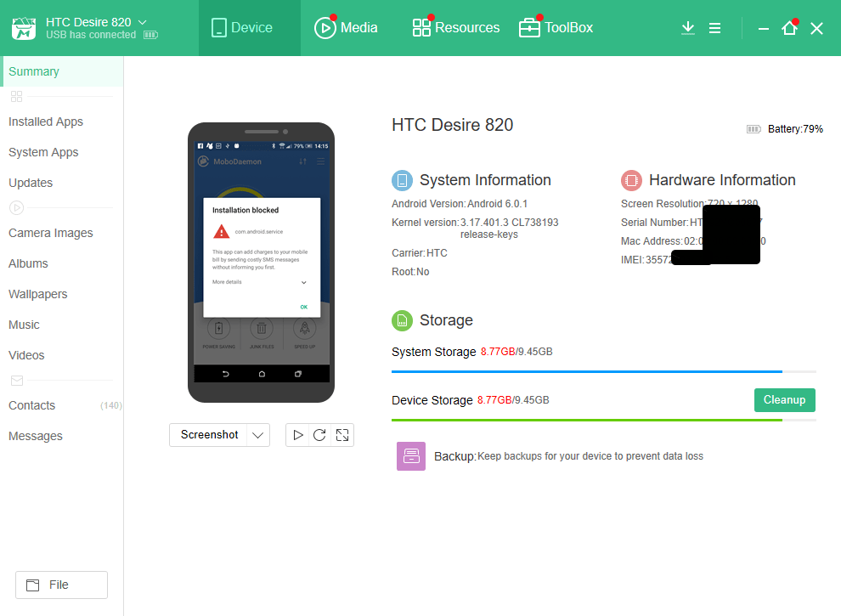The image size is (841, 616).
Task: Click the Device Storage progress bar
Action: [604, 420]
